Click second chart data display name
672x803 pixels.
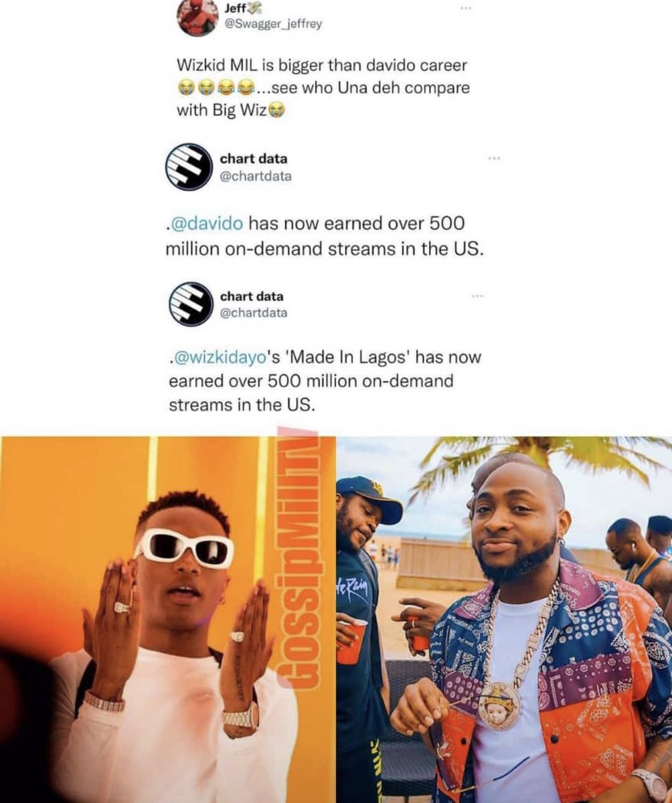click(252, 295)
